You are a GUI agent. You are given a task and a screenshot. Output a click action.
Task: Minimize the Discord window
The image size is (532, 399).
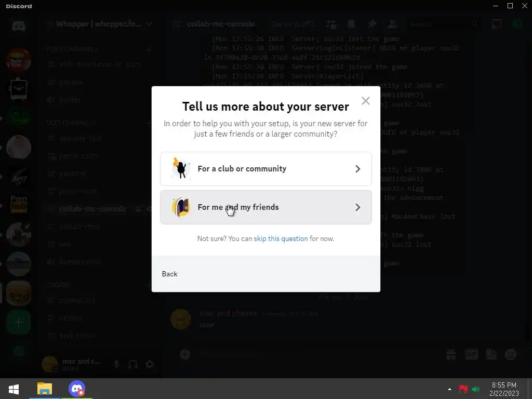point(495,6)
